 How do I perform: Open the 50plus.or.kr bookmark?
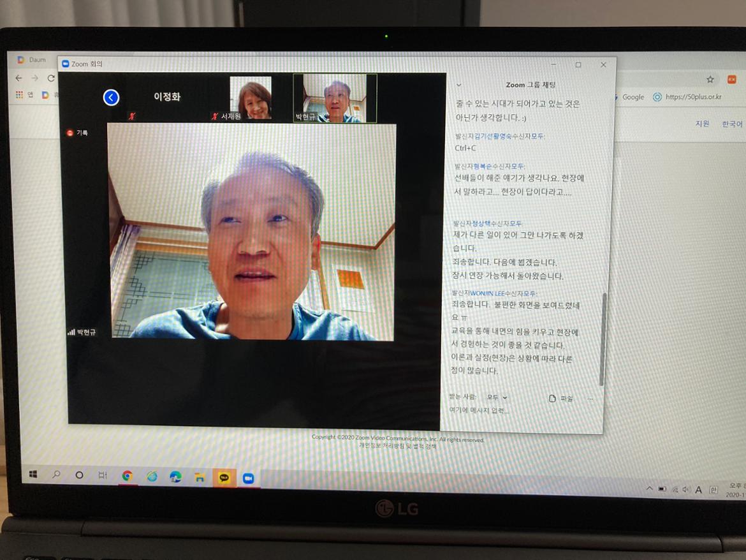(x=687, y=98)
